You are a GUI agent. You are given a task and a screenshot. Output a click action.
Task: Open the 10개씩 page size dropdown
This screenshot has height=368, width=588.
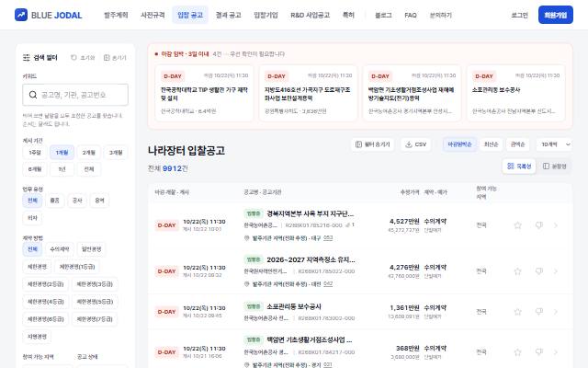click(555, 144)
